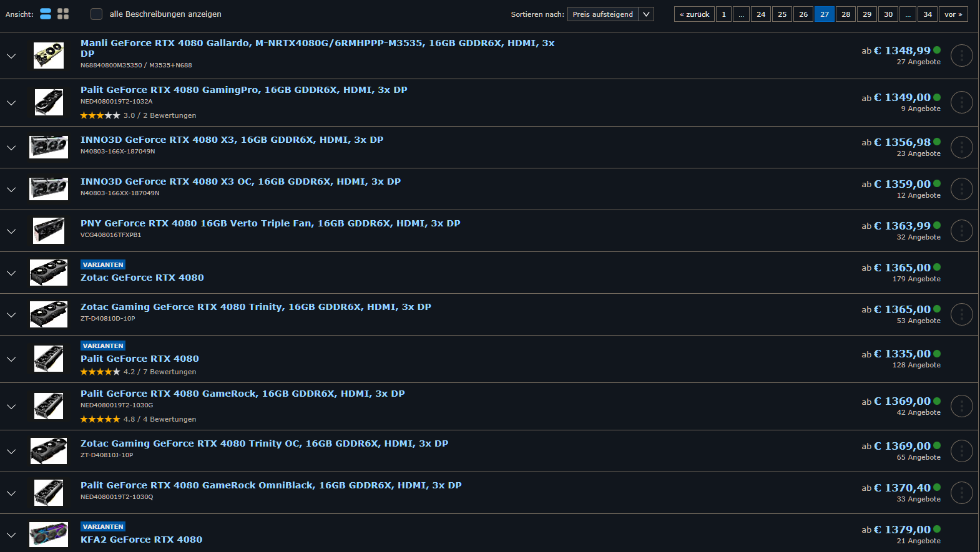Click VARIANTEN badge above Zotac GeForce RTX 4080

(x=103, y=264)
